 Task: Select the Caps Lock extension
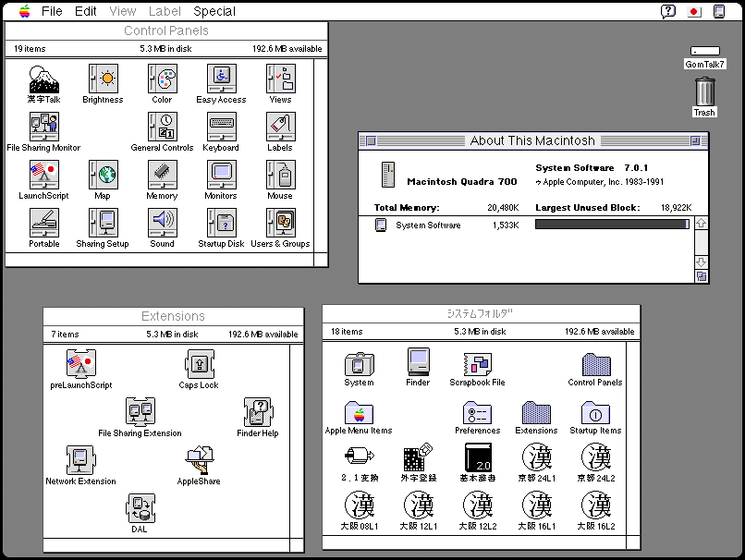(x=199, y=364)
